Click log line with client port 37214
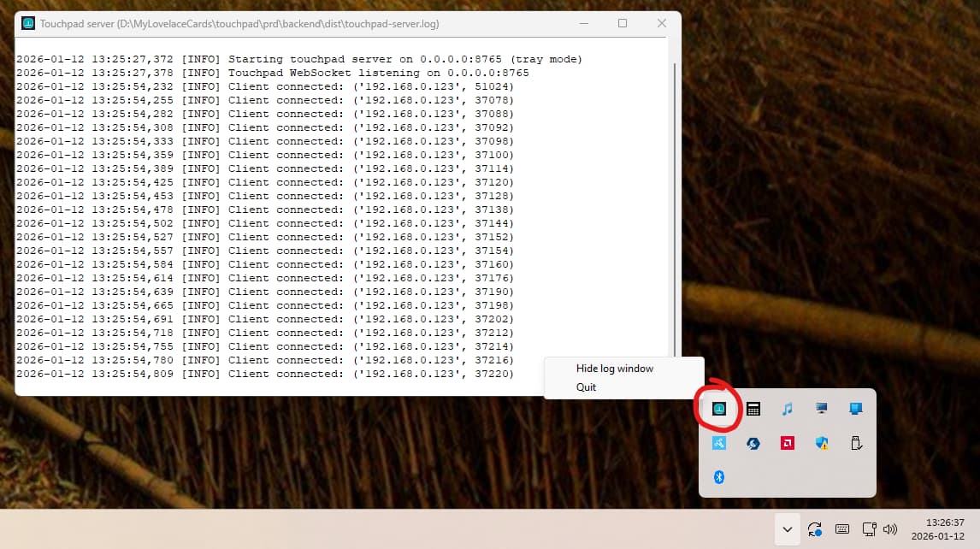The height and width of the screenshot is (549, 980). 265,347
